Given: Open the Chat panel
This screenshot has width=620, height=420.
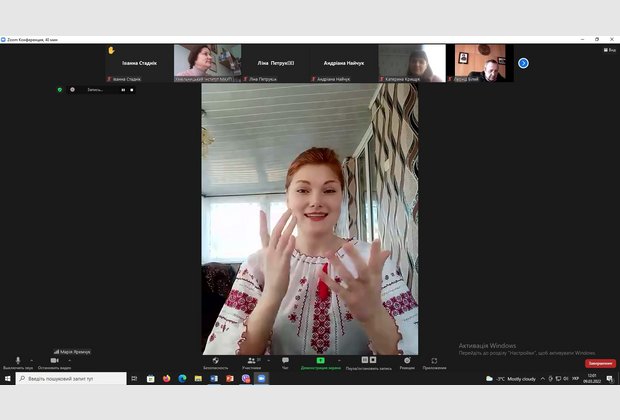Looking at the screenshot, I should pyautogui.click(x=285, y=361).
